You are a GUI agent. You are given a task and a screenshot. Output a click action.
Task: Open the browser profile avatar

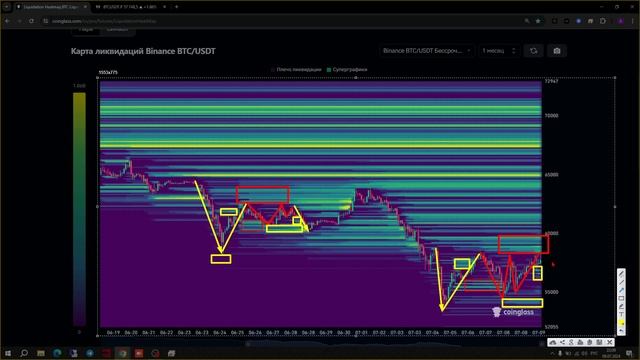click(621, 21)
